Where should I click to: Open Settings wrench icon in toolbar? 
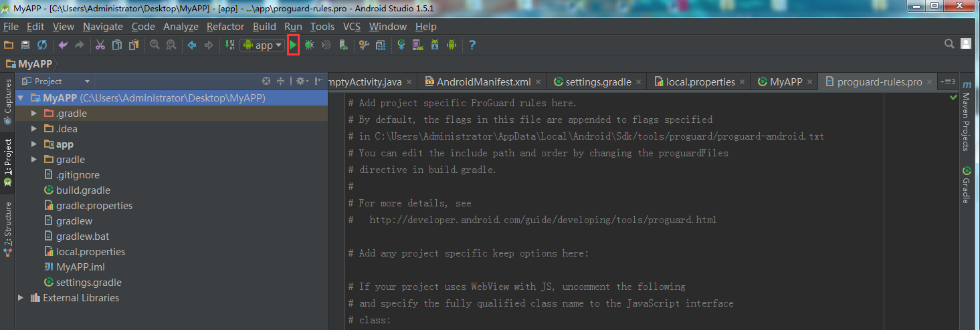pyautogui.click(x=364, y=45)
